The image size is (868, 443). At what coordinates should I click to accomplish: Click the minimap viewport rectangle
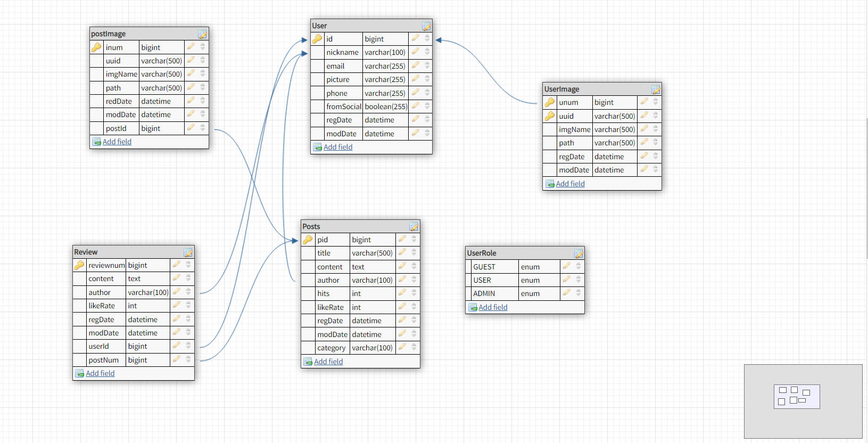coord(797,397)
